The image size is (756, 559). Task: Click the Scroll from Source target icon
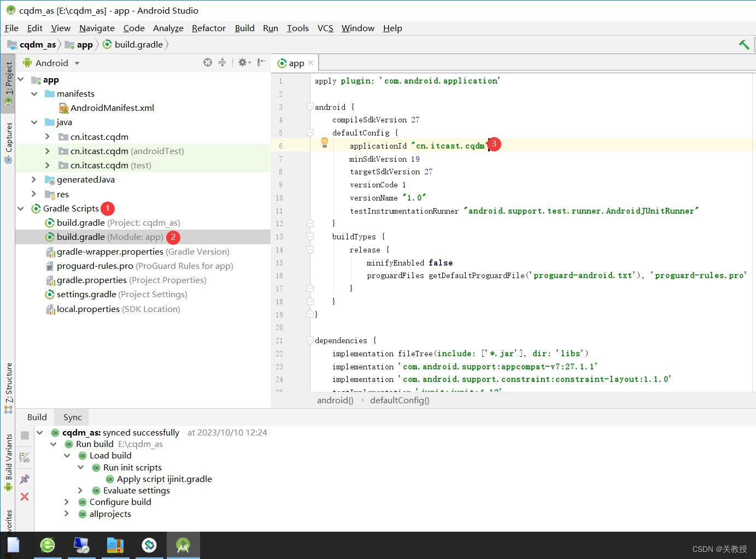click(207, 62)
